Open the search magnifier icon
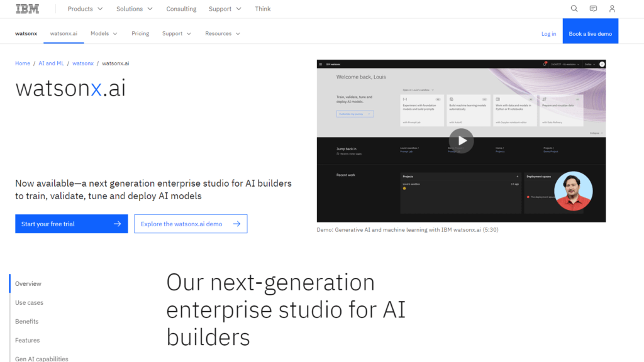644x362 pixels. (x=574, y=9)
